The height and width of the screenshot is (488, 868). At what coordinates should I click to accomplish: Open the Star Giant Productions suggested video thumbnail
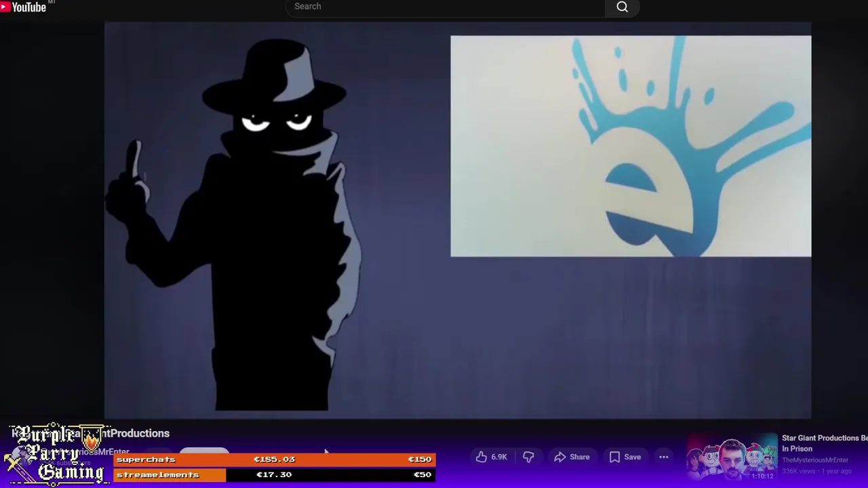coord(731,457)
